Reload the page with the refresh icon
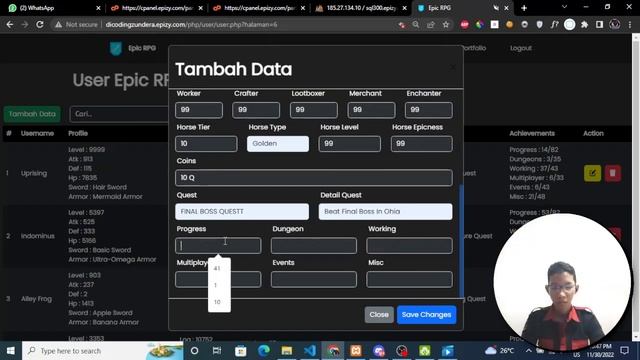This screenshot has width=640, height=360. [x=40, y=25]
